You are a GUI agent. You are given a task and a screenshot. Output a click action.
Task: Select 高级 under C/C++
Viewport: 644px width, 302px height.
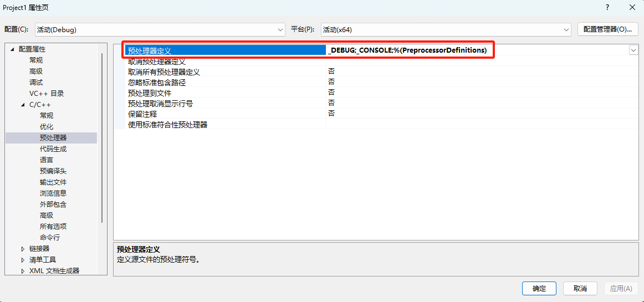tap(47, 216)
